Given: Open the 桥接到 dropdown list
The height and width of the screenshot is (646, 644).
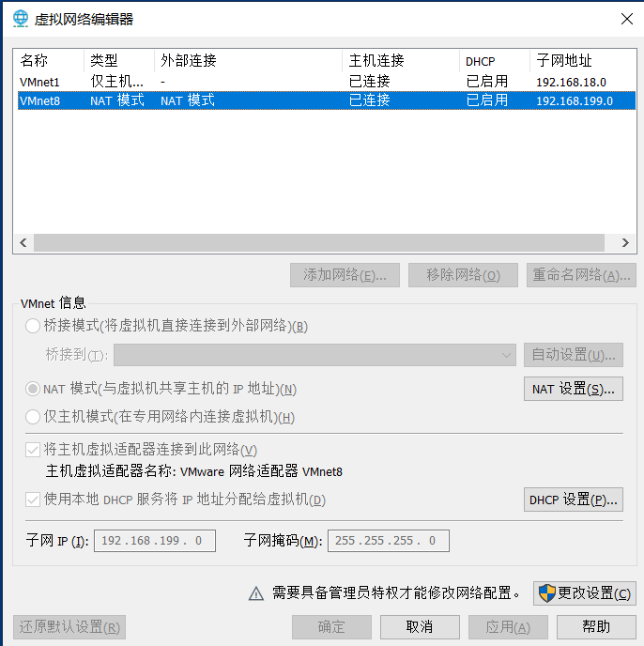Looking at the screenshot, I should pos(314,355).
